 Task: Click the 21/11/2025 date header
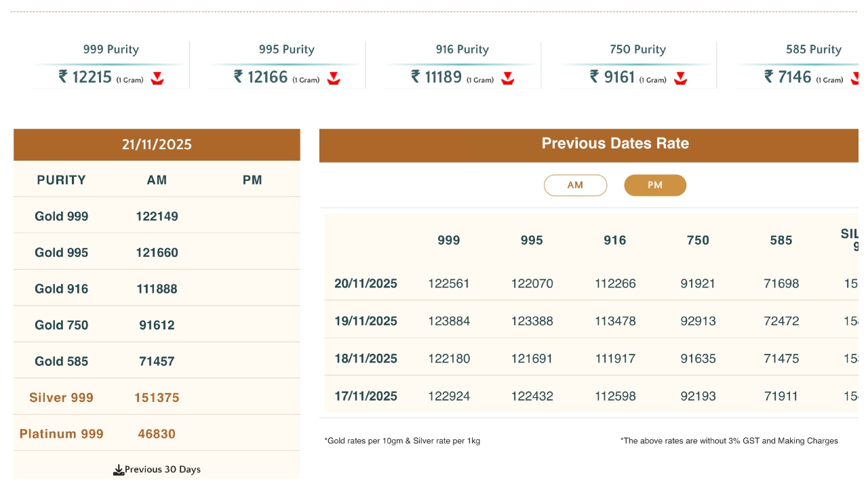(x=157, y=144)
